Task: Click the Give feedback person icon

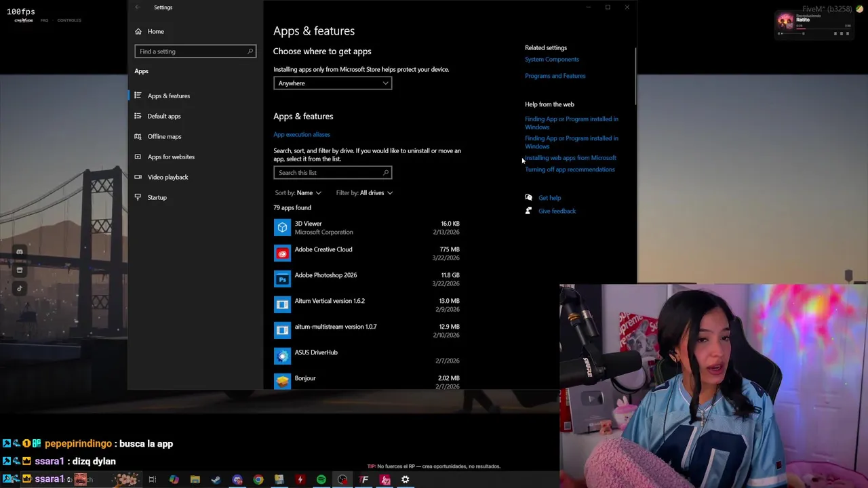Action: pyautogui.click(x=529, y=211)
